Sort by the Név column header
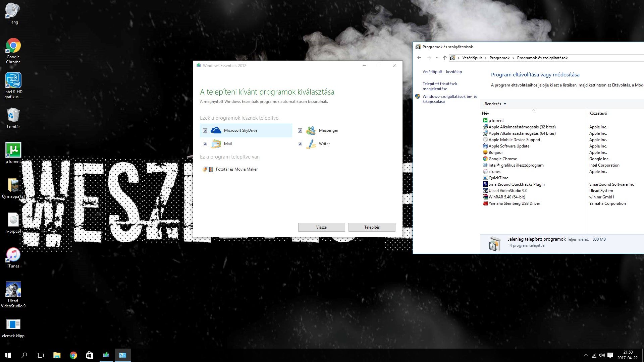The width and height of the screenshot is (644, 362). point(533,113)
